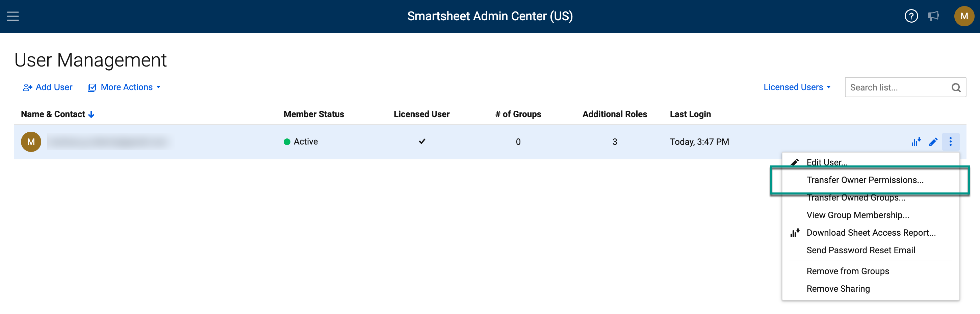The width and height of the screenshot is (980, 314).
Task: Click the blurred user name and email
Action: [108, 142]
